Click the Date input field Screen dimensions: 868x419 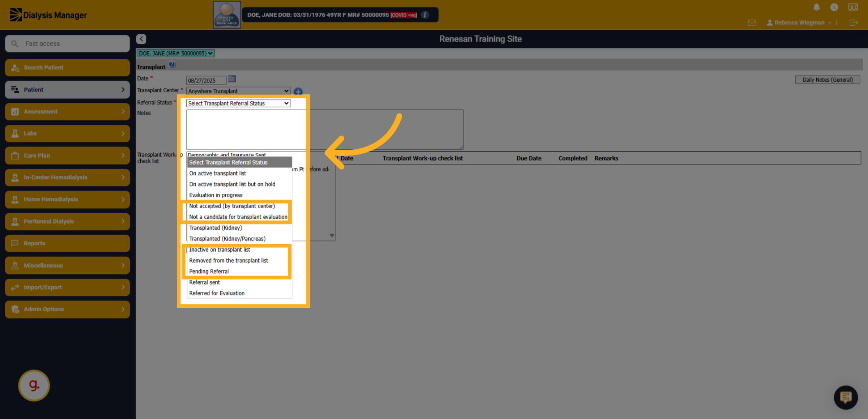206,80
